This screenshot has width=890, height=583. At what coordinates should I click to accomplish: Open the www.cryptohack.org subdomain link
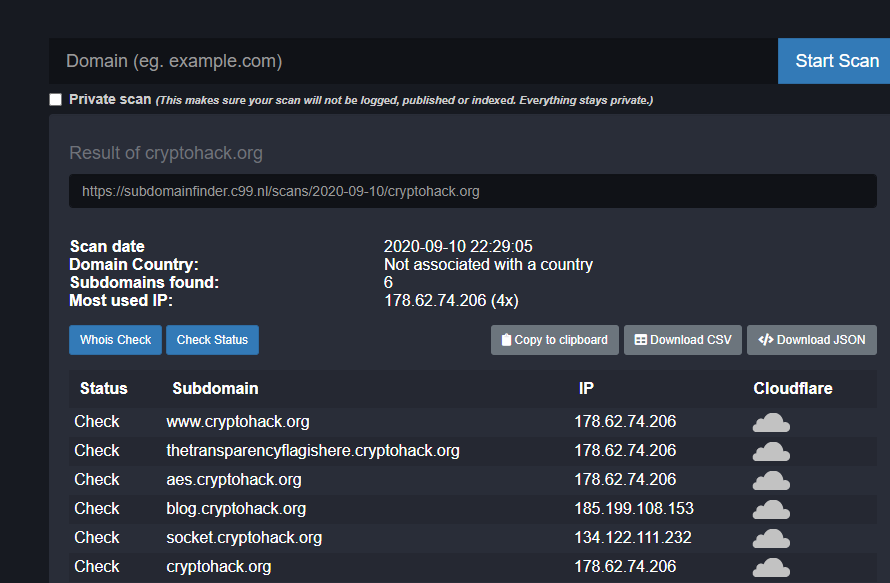(238, 422)
